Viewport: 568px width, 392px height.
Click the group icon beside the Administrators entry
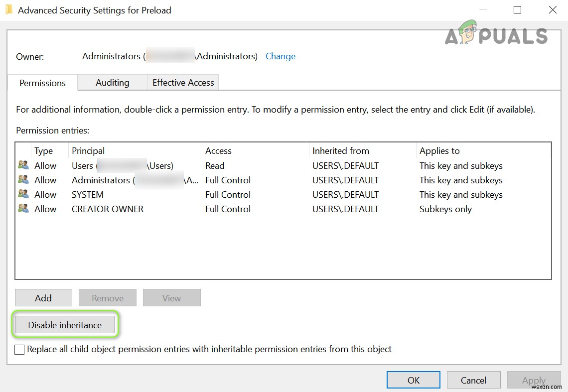23,180
